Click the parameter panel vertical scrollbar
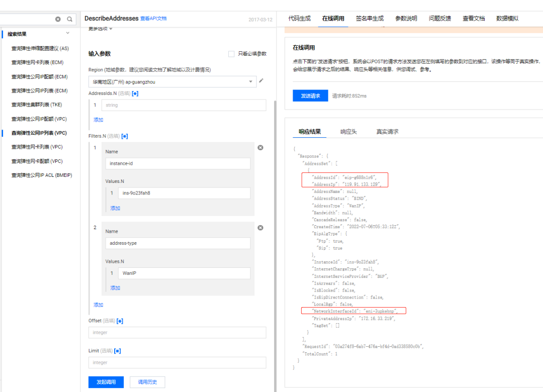Image resolution: width=543 pixels, height=392 pixels. 276,246
